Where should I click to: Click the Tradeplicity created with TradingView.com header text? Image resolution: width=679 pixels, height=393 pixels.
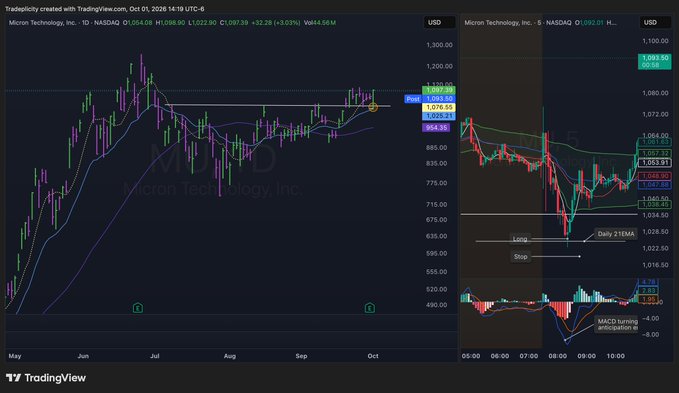coord(104,9)
